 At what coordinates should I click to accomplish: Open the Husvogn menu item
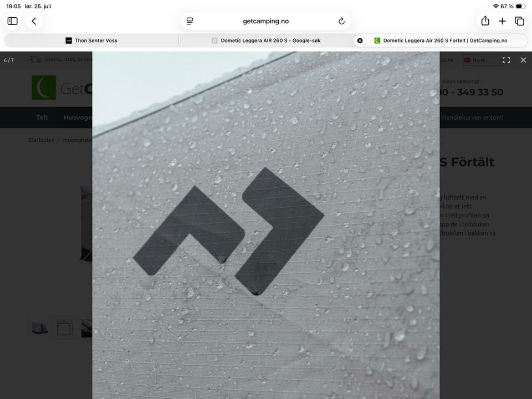coord(78,117)
